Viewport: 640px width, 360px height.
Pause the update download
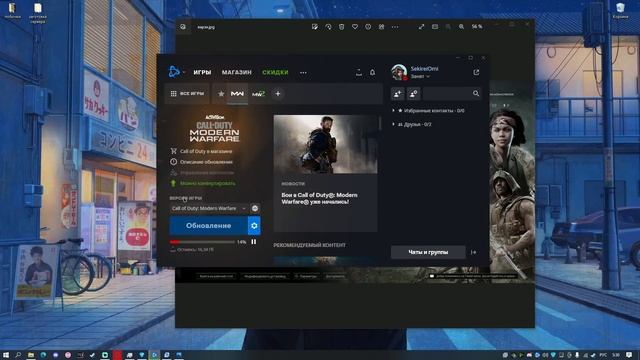pos(253,242)
